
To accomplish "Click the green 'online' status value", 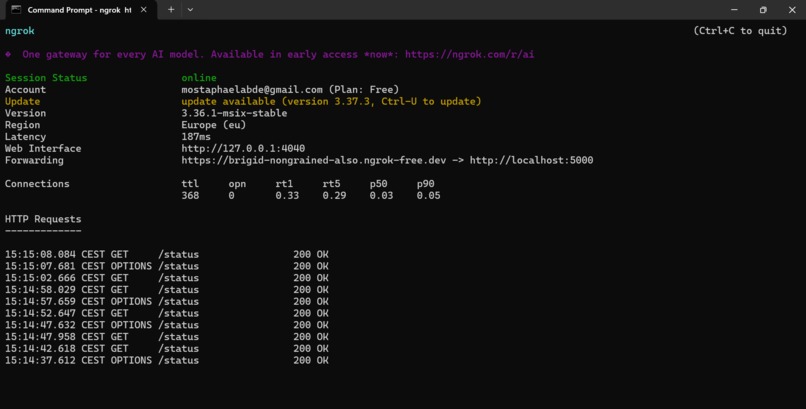I will pos(199,78).
